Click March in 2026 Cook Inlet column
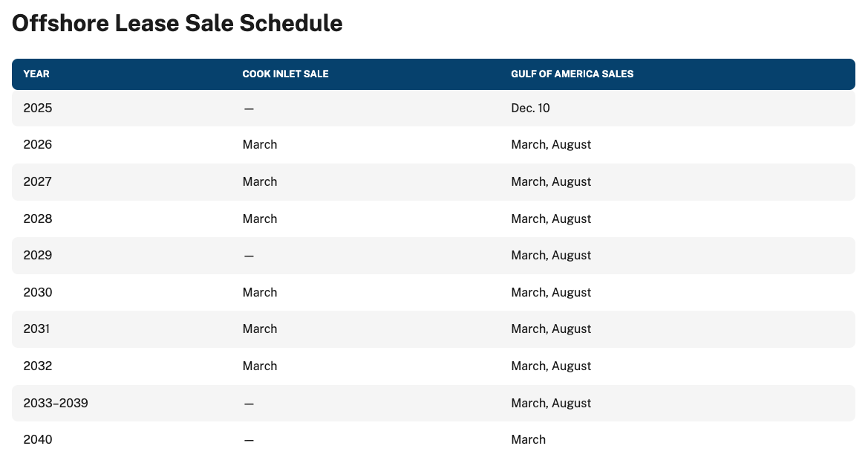The image size is (868, 469). click(x=260, y=145)
